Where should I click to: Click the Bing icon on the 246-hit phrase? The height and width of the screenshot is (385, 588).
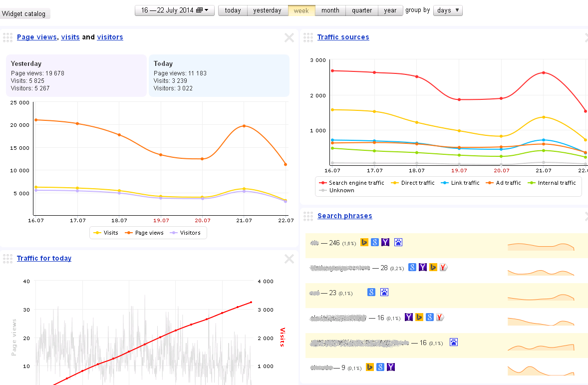point(364,242)
